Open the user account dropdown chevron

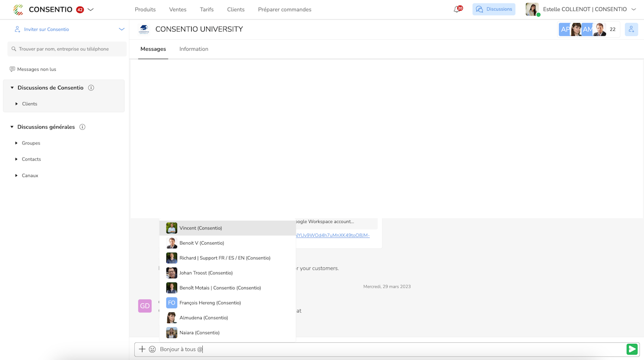(633, 9)
